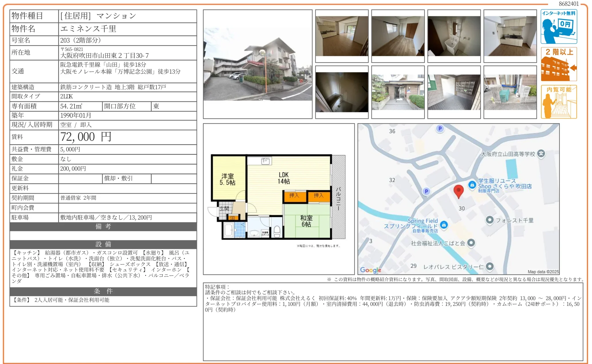The width and height of the screenshot is (592, 364).
Task: Click the Google logo on the map
Action: (371, 270)
